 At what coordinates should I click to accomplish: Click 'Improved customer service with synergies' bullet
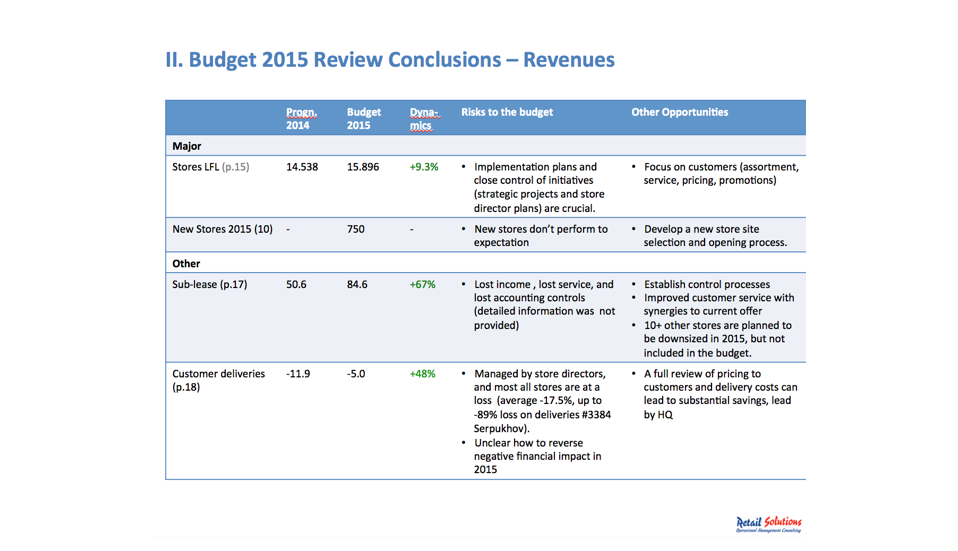tap(718, 304)
